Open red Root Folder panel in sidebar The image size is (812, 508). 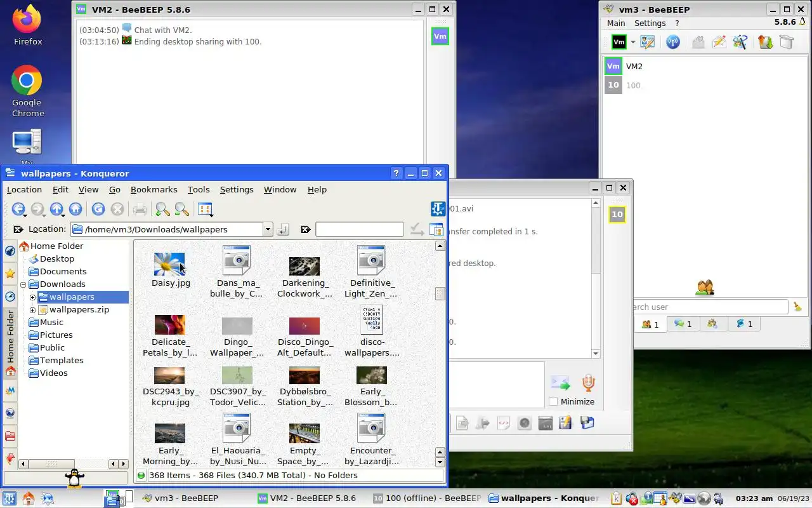click(10, 436)
